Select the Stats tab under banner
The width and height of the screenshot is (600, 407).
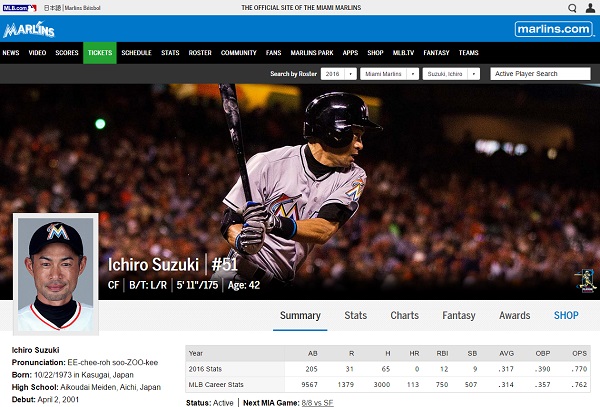point(355,316)
